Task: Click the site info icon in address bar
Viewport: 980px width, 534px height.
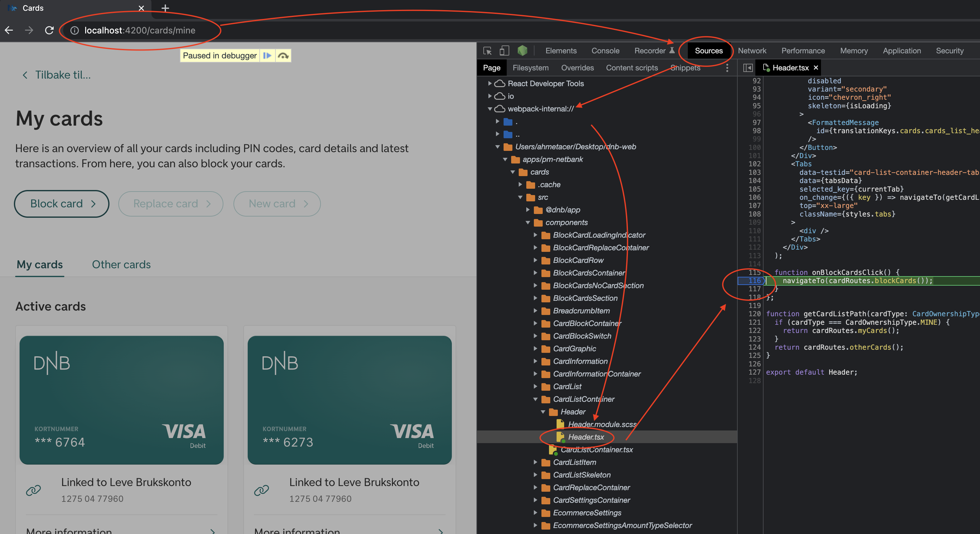Action: click(74, 30)
